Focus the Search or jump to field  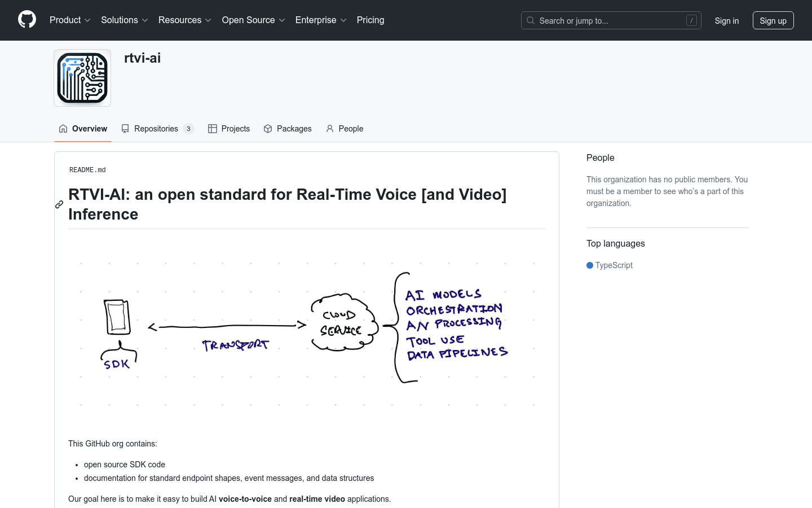pyautogui.click(x=611, y=20)
